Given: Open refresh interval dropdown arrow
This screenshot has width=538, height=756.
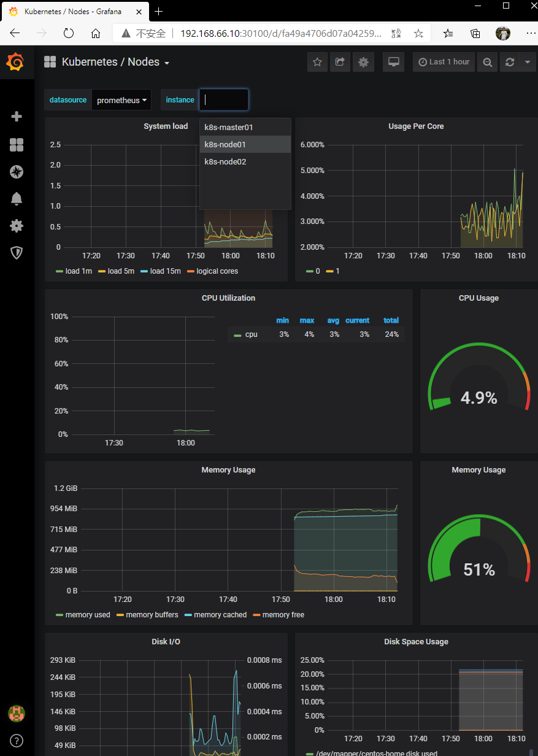Looking at the screenshot, I should (x=528, y=62).
